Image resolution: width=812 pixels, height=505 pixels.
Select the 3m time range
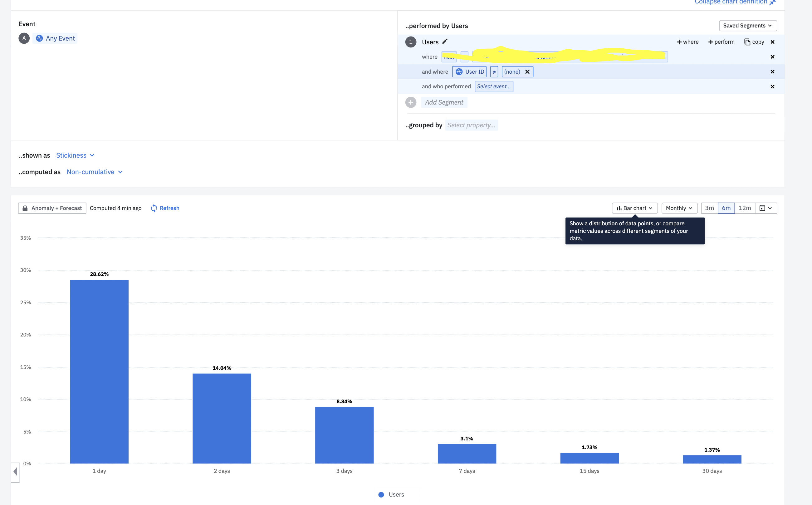709,208
